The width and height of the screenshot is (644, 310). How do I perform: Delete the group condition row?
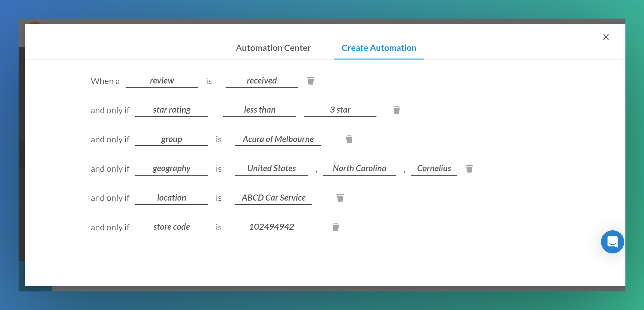[349, 139]
